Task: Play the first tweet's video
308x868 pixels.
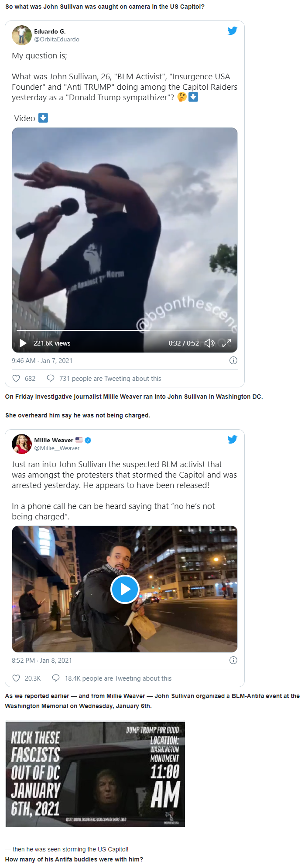Action: (23, 343)
